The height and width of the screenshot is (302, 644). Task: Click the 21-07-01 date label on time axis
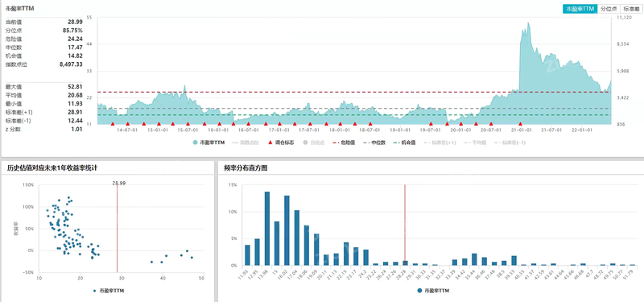tap(551, 130)
